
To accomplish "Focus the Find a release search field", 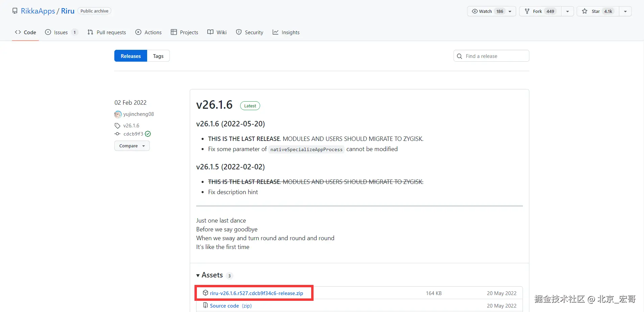I will [x=491, y=56].
